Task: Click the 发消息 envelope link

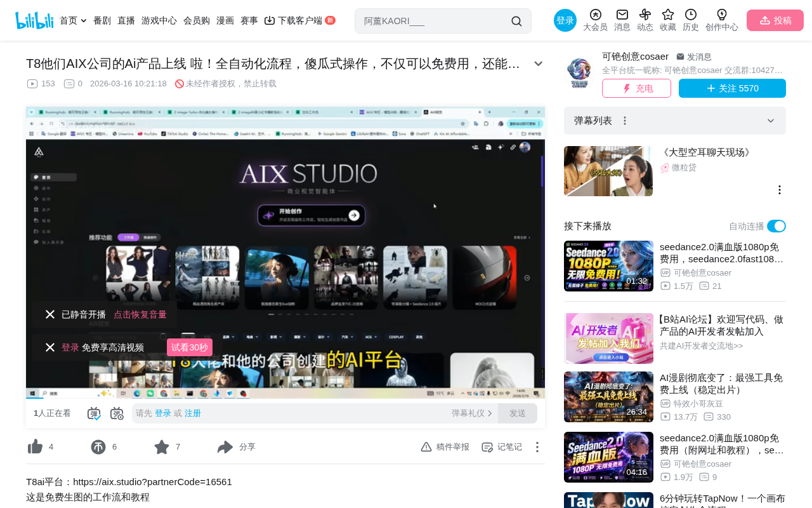Action: tap(694, 57)
